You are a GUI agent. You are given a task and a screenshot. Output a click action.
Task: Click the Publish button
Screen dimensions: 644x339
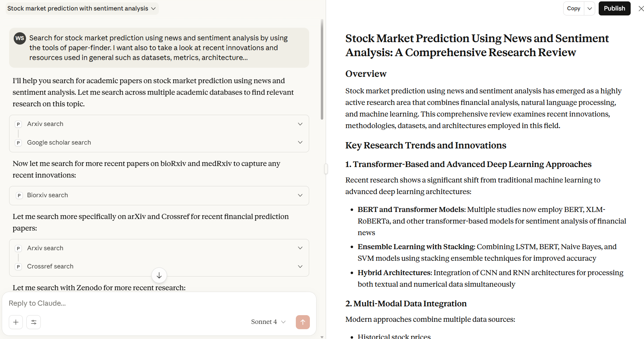(614, 8)
